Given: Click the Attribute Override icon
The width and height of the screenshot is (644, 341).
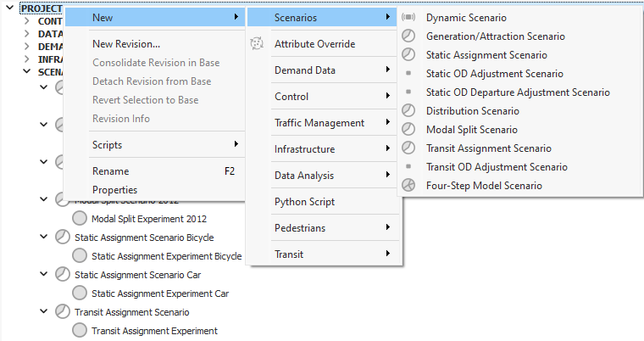Looking at the screenshot, I should tap(258, 44).
